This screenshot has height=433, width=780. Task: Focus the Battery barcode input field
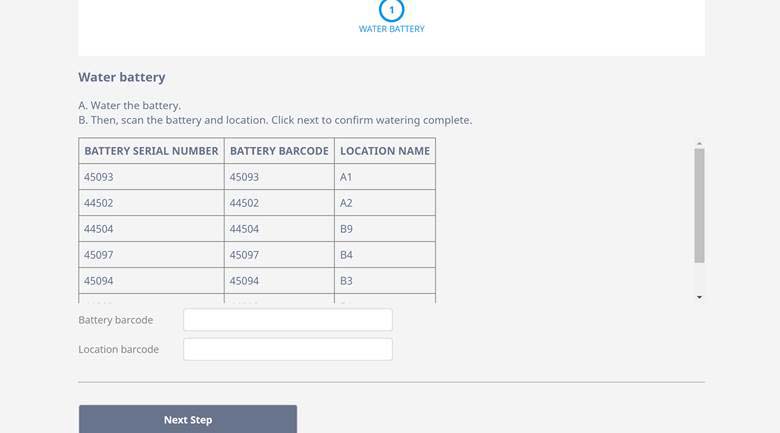tap(288, 320)
